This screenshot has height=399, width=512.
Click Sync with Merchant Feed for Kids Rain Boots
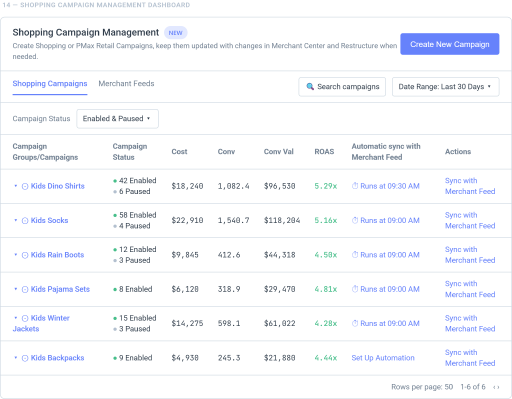point(470,255)
